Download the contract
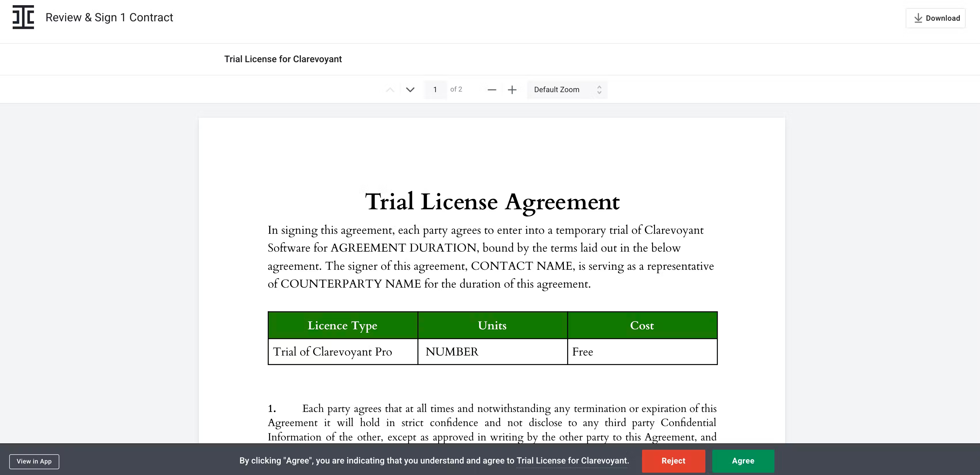Screen dimensions: 980x475 (935, 18)
